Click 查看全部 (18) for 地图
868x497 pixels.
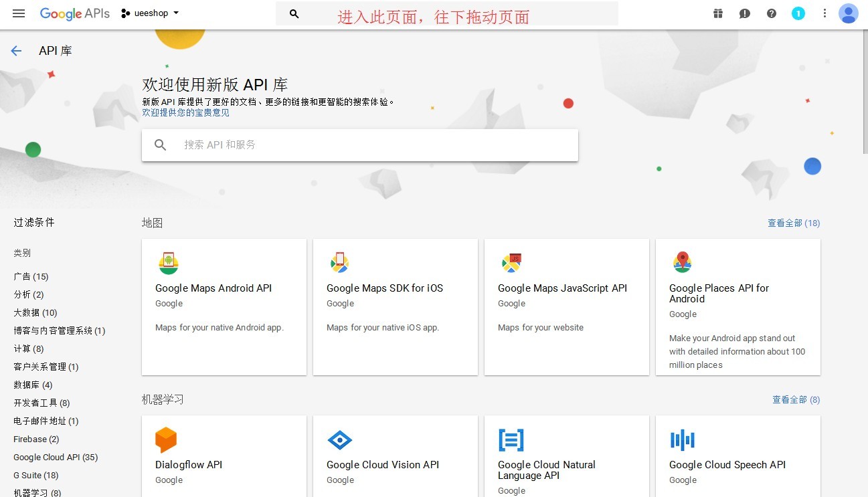[794, 223]
